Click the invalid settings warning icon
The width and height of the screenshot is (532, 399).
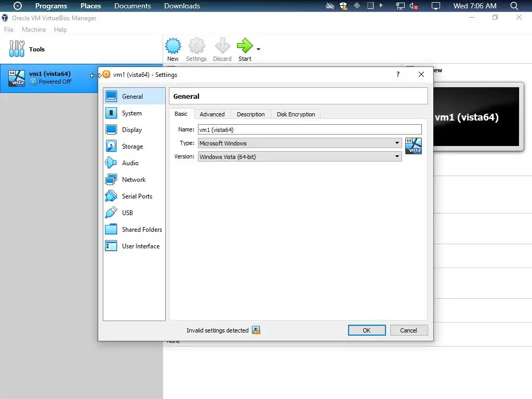[256, 330]
